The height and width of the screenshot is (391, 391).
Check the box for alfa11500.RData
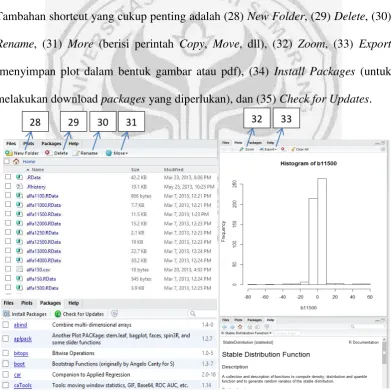click(x=8, y=214)
